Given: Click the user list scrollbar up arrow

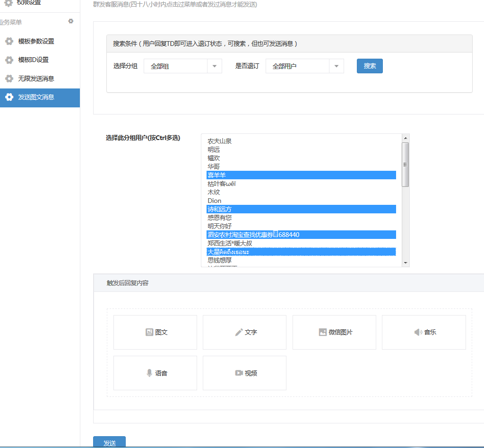Looking at the screenshot, I should point(406,138).
